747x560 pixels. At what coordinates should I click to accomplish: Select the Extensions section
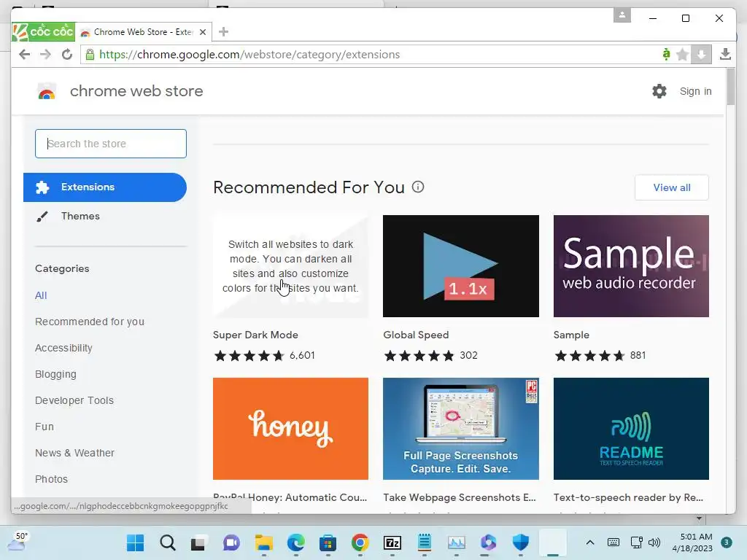[x=105, y=187]
